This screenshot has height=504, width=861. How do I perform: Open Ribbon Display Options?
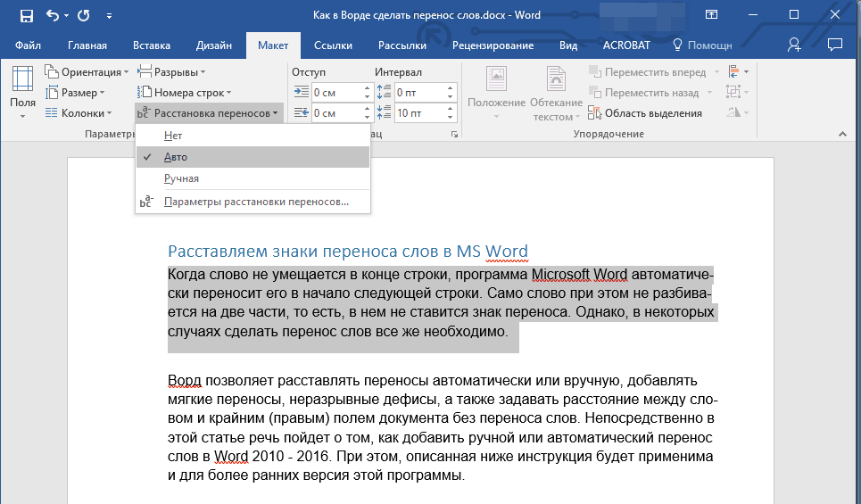coord(712,15)
